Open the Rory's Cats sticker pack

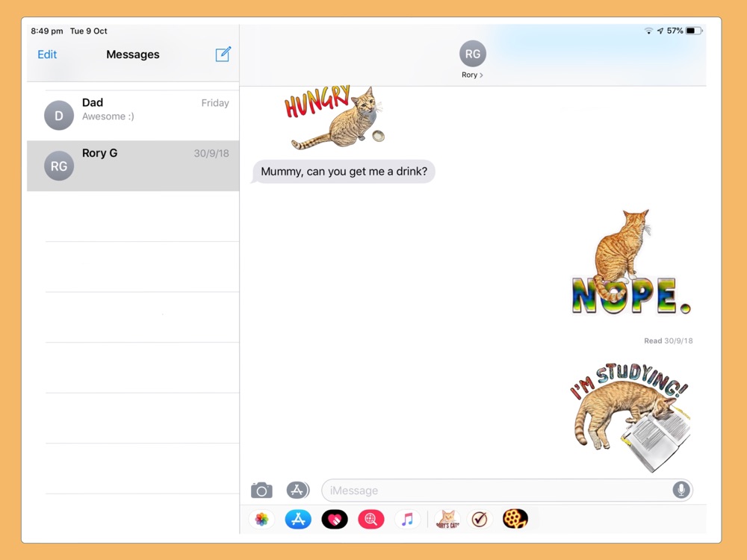point(447,519)
